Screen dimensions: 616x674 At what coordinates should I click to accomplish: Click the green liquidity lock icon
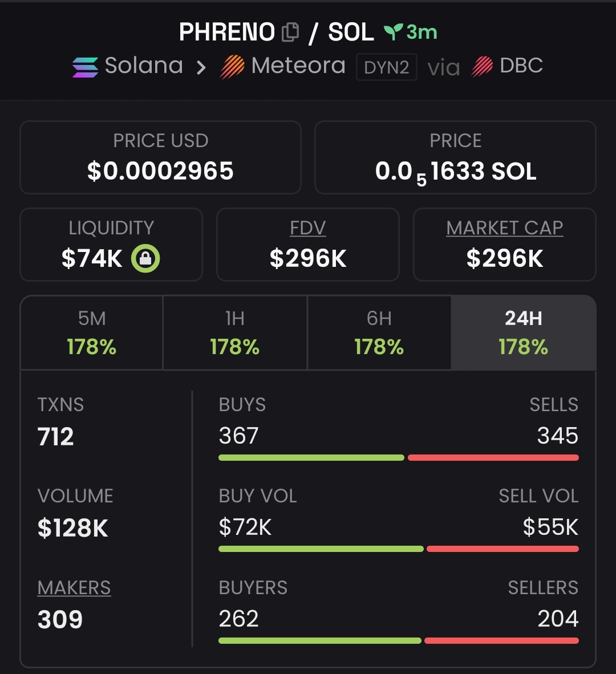[x=145, y=258]
